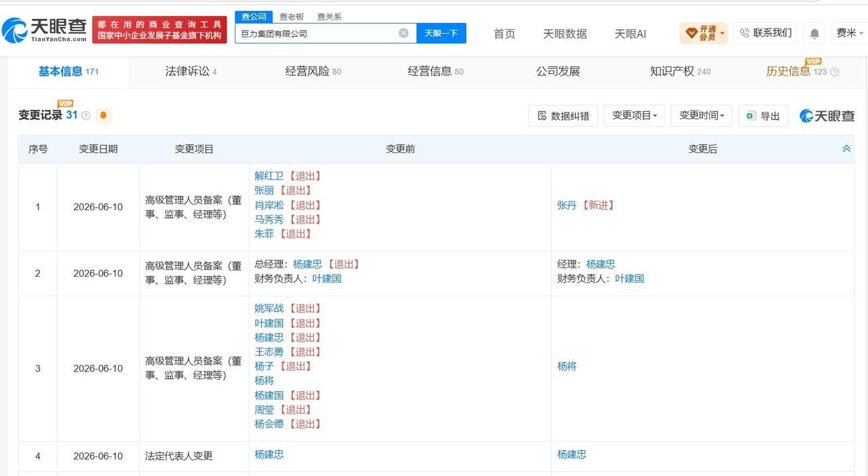Viewport: 868px width, 476px height.
Task: Open 杨建忠 link in 法定代表人变更 变更前 cell
Action: (x=269, y=454)
